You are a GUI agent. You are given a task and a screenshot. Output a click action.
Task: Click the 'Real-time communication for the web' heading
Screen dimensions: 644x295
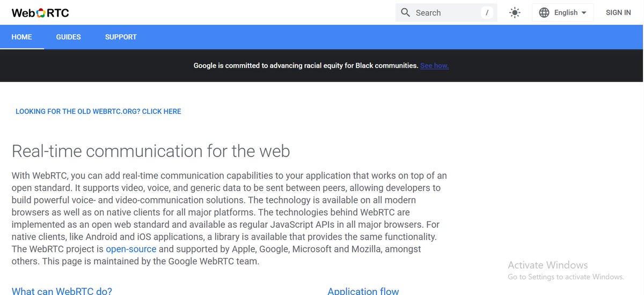click(x=151, y=151)
